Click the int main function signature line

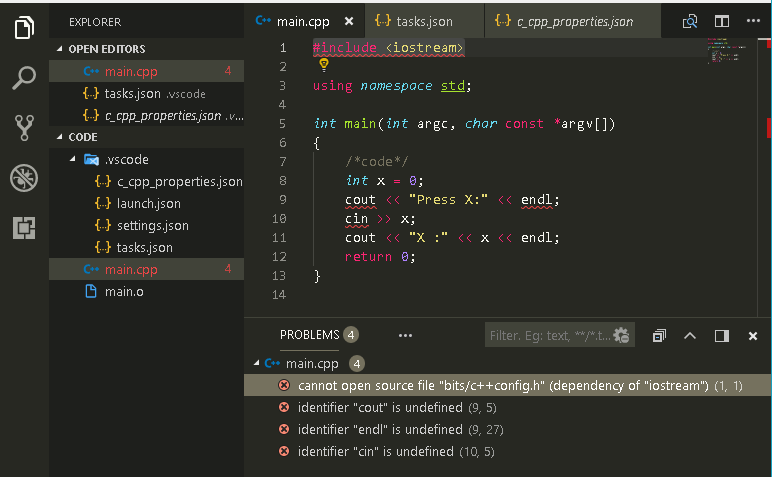point(464,124)
